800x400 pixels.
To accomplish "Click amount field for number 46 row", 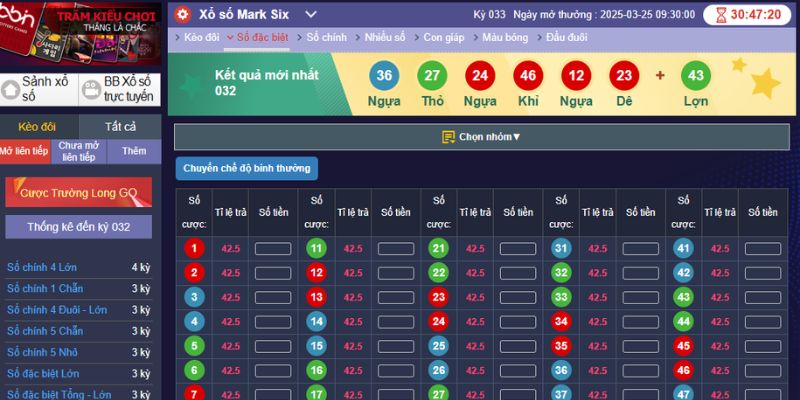I will [x=763, y=370].
